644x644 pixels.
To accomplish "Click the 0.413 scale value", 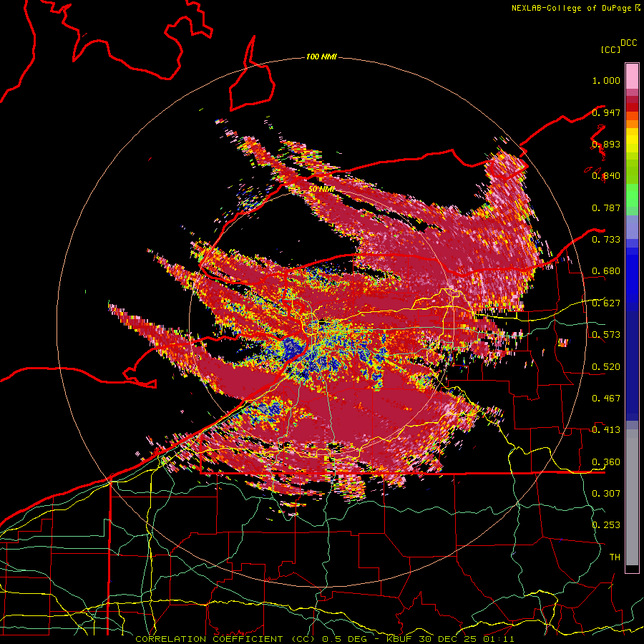I will [x=606, y=429].
